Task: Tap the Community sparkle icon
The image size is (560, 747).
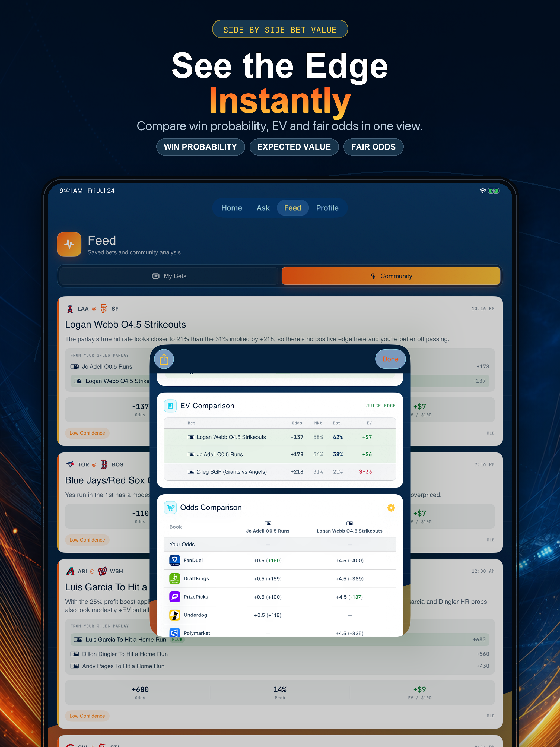Action: (x=373, y=276)
